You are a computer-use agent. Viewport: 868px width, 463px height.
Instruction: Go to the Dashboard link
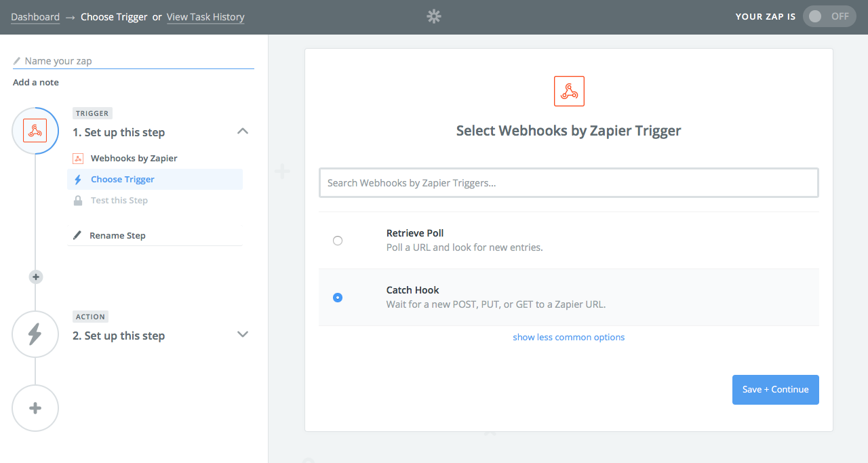pos(35,17)
